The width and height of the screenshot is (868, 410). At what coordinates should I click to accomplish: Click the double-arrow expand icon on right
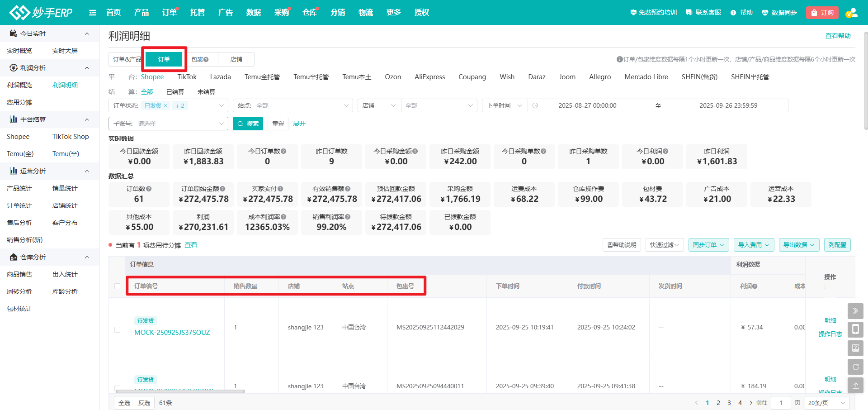(x=855, y=311)
